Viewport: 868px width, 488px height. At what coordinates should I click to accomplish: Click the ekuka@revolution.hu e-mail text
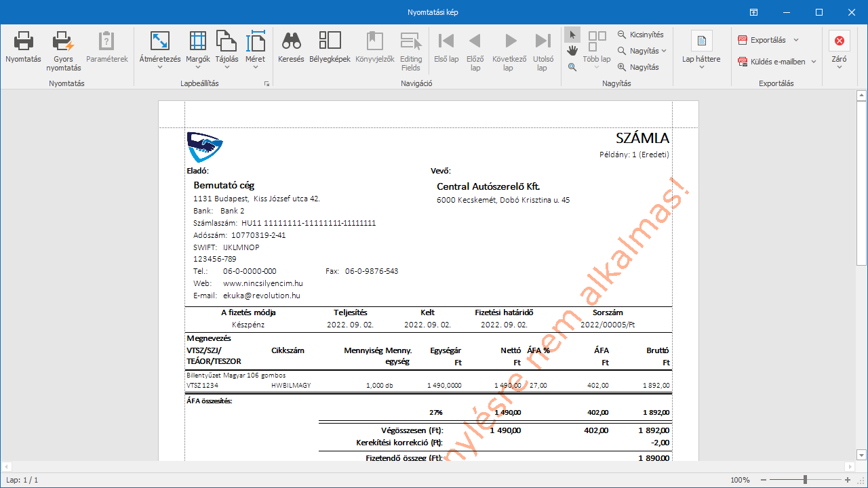click(x=262, y=296)
